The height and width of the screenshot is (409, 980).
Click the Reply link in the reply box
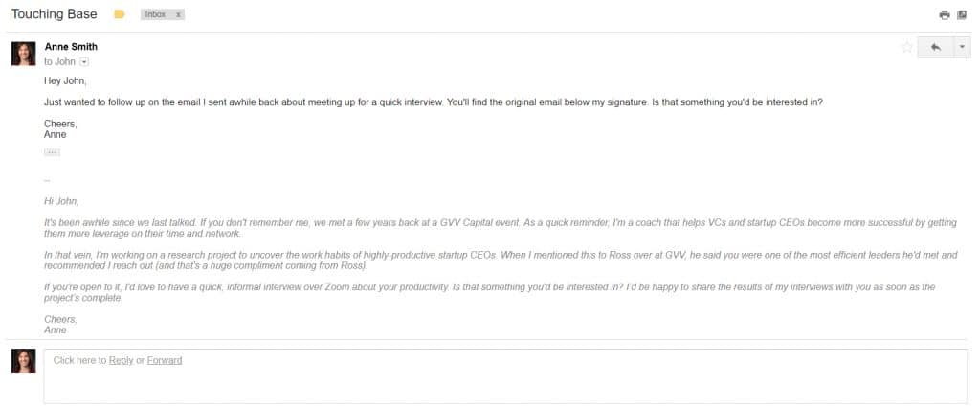tap(121, 360)
